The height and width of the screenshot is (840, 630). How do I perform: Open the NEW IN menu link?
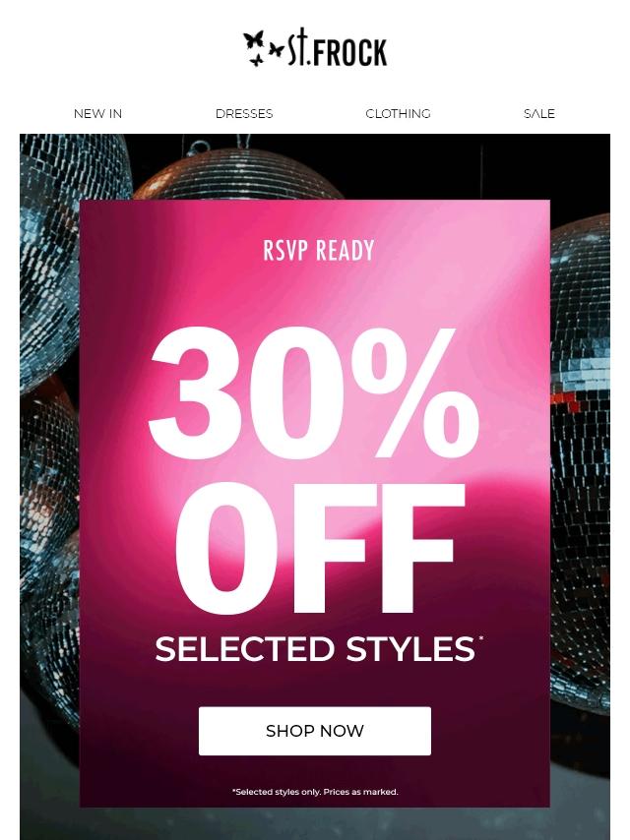point(97,113)
